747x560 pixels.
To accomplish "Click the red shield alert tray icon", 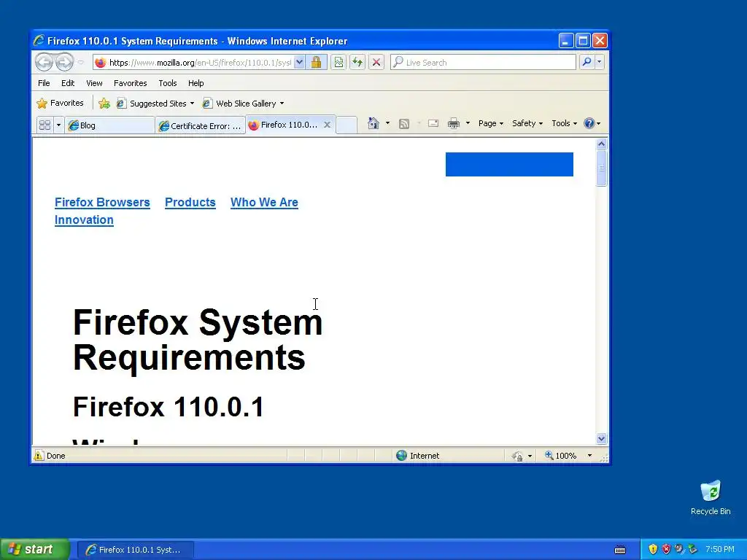I will point(666,549).
